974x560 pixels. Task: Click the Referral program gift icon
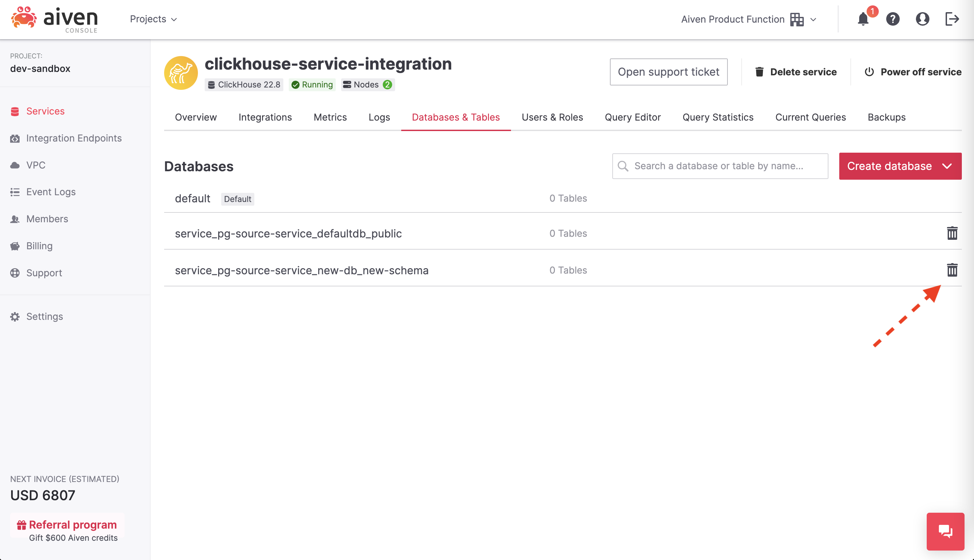(x=22, y=525)
